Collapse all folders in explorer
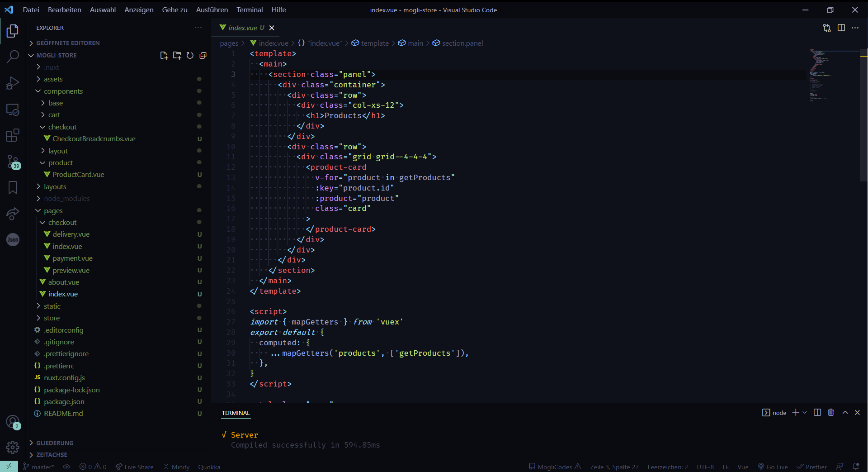This screenshot has height=472, width=868. [x=203, y=55]
